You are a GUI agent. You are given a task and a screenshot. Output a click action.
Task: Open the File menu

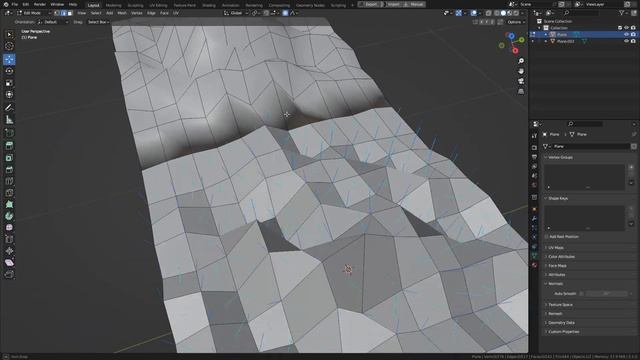[x=15, y=4]
